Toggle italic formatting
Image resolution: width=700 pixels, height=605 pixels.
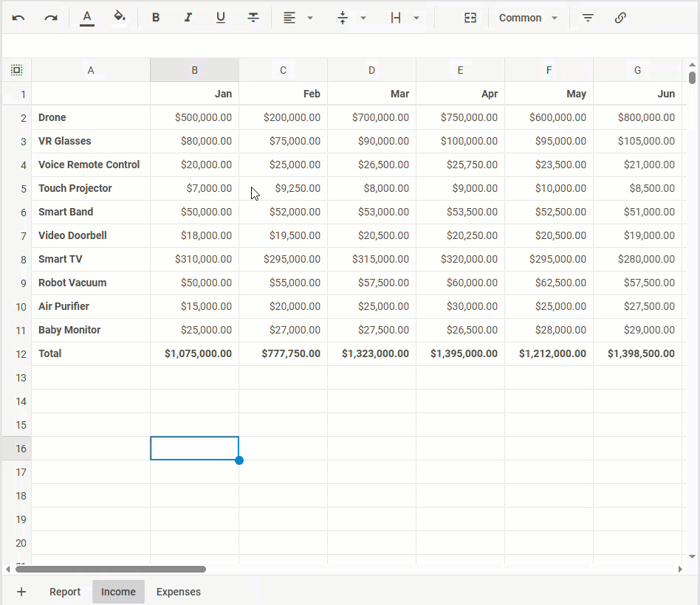point(188,18)
